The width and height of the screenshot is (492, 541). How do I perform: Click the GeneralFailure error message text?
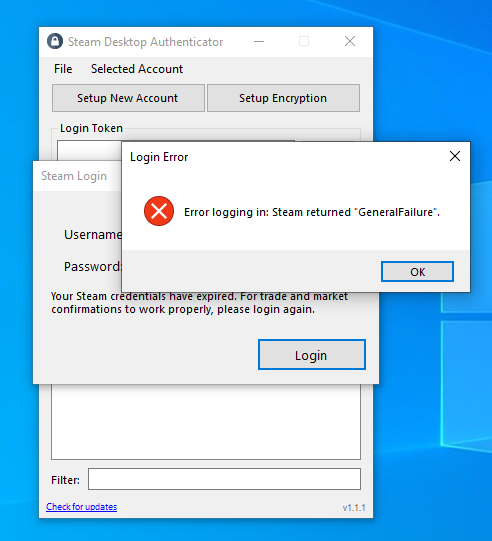coord(312,212)
